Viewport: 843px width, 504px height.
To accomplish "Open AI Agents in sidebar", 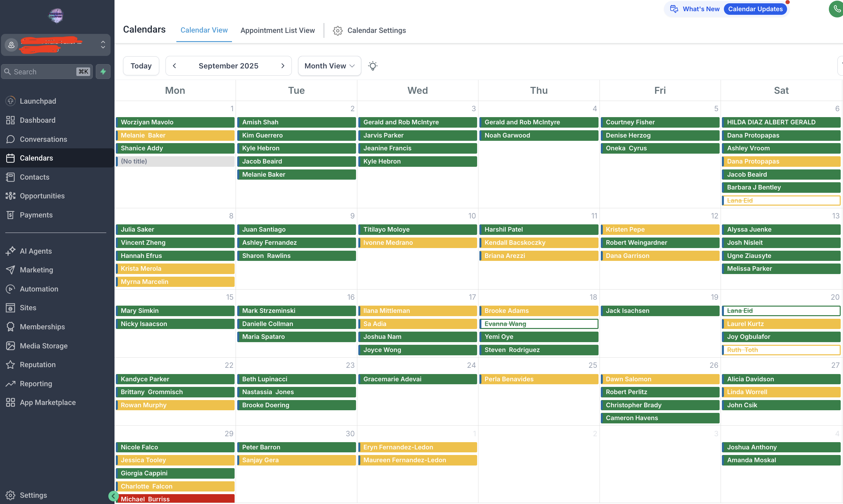I will (36, 251).
